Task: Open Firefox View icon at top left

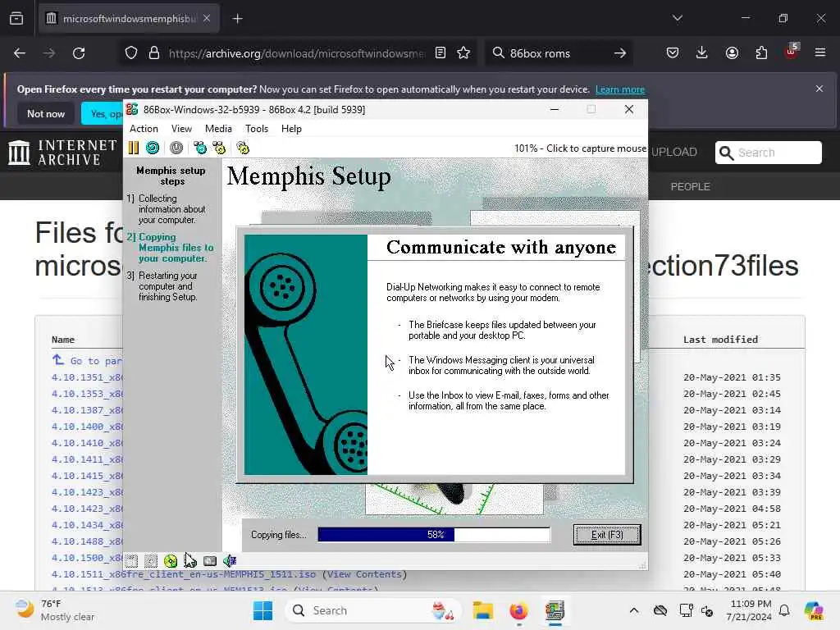Action: [x=16, y=19]
